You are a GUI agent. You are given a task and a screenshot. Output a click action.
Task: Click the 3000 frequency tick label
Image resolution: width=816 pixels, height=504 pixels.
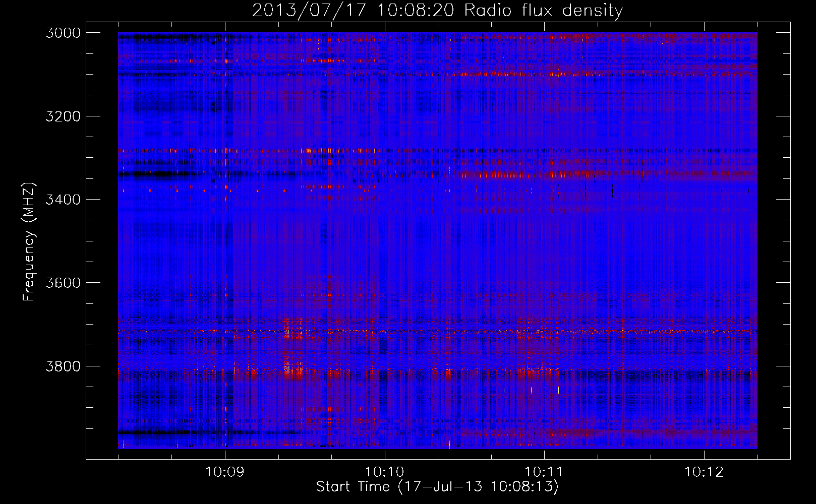tap(63, 33)
